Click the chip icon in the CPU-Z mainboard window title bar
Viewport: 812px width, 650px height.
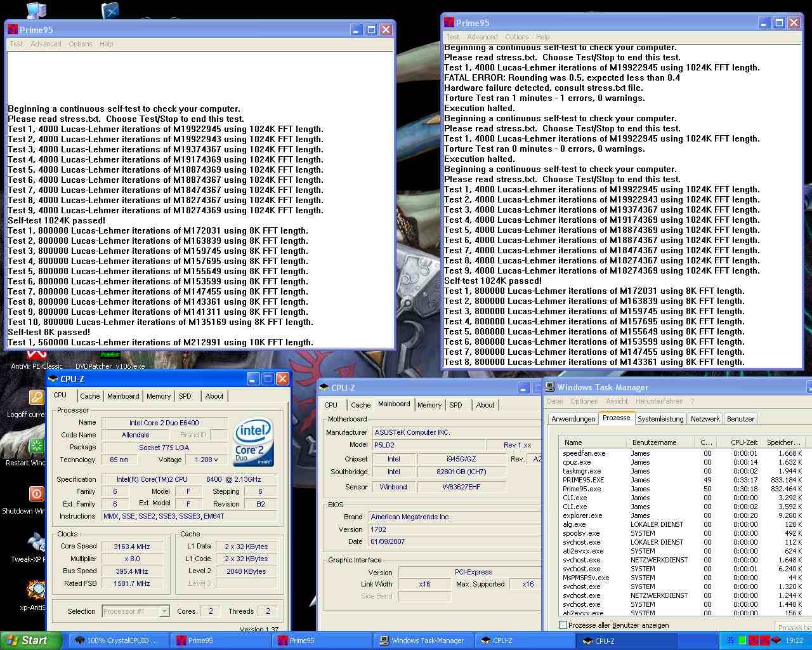pyautogui.click(x=324, y=388)
